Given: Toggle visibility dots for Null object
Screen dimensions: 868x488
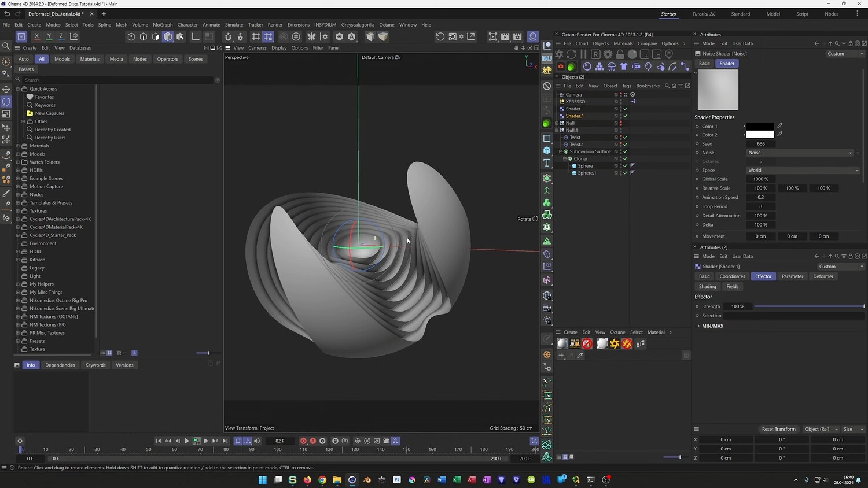Looking at the screenshot, I should 621,123.
